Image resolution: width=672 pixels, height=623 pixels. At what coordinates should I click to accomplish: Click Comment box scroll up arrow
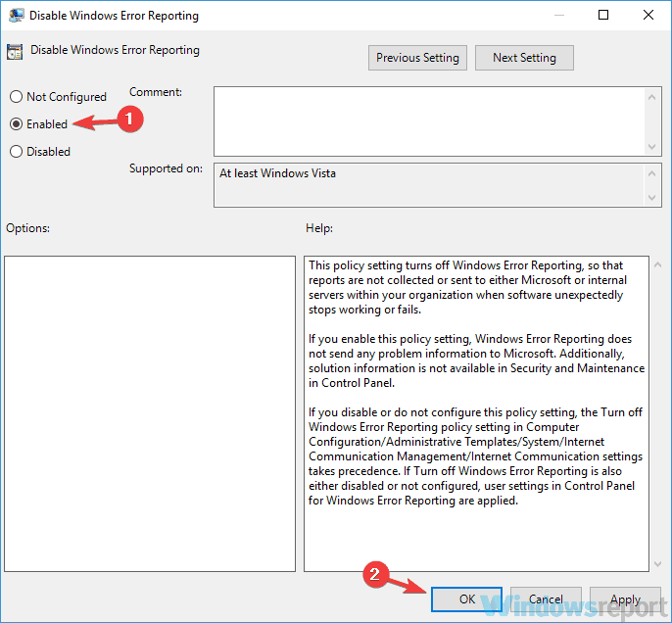click(x=651, y=97)
